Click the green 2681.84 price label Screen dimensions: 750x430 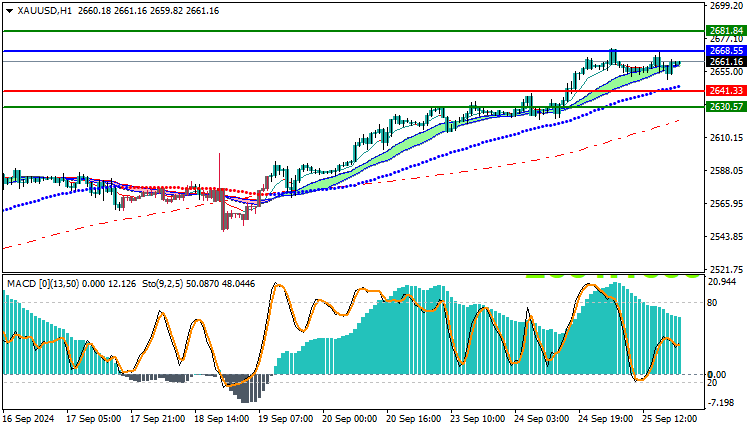coord(726,31)
